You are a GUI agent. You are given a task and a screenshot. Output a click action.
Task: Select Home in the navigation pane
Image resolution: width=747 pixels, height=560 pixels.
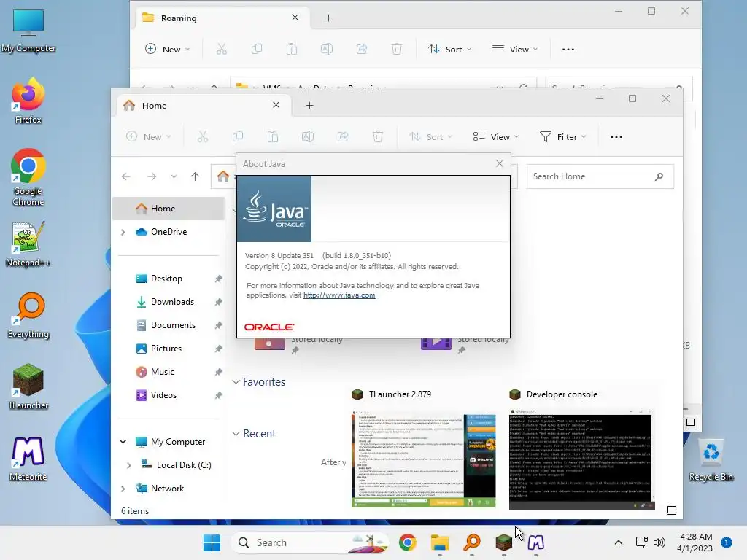169,209
